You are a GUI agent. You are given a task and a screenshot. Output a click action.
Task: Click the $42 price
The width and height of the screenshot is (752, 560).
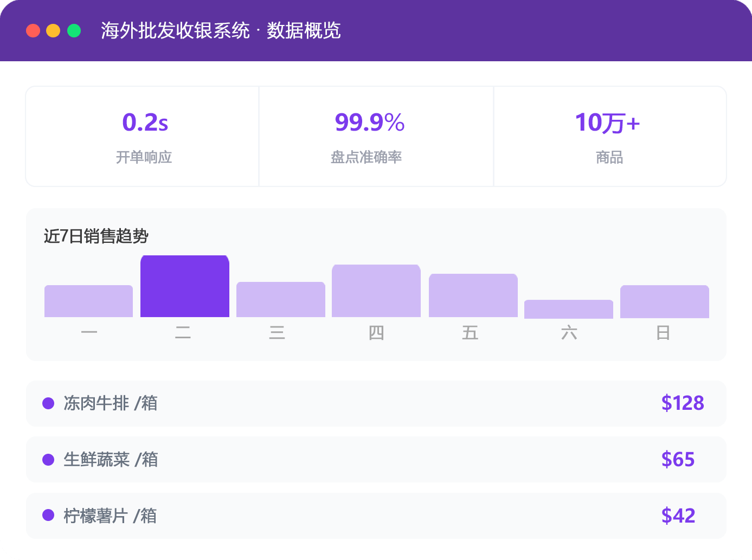coord(678,516)
